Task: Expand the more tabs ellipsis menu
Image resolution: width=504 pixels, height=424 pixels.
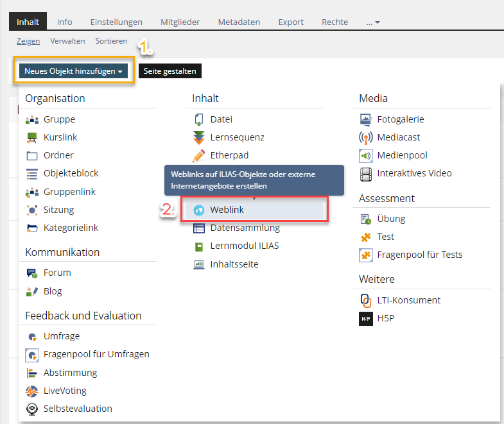Action: [373, 22]
